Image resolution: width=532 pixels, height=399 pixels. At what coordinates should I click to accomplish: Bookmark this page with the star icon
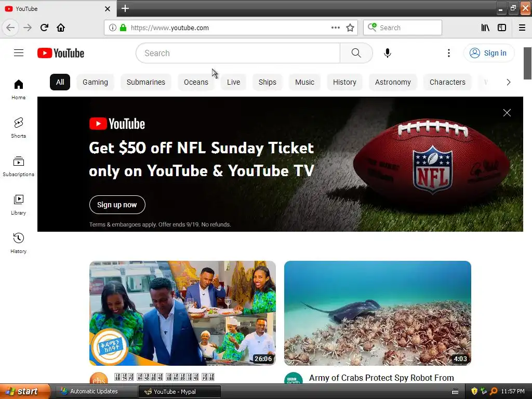pos(350,28)
